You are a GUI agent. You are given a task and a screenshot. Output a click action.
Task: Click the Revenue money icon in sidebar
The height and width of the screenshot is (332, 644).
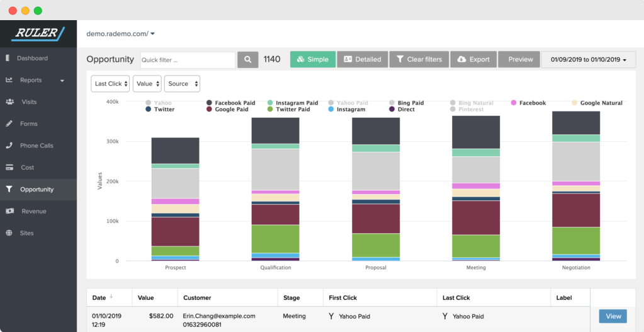coord(9,211)
